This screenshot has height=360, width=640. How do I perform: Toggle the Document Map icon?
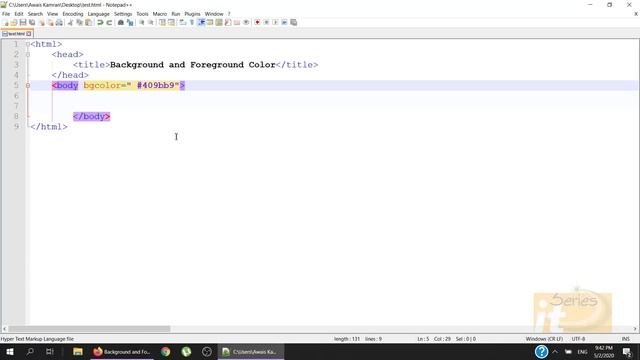pyautogui.click(x=219, y=23)
